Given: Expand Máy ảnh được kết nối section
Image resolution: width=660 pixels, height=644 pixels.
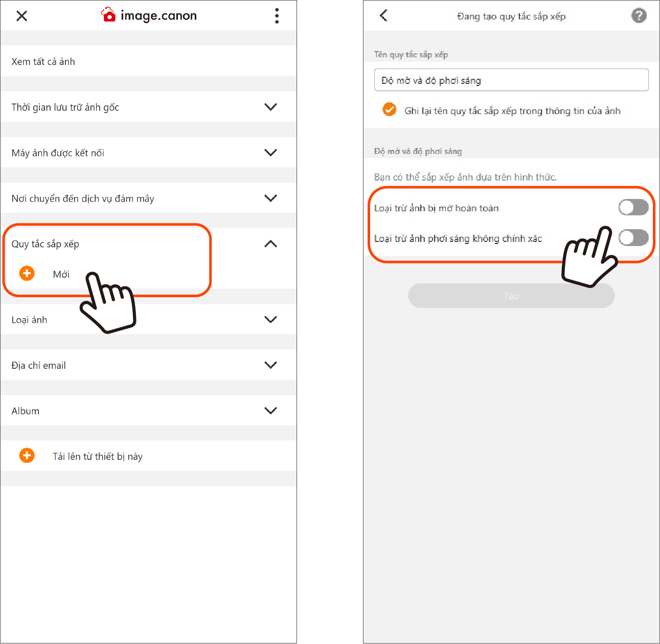Looking at the screenshot, I should 270,152.
